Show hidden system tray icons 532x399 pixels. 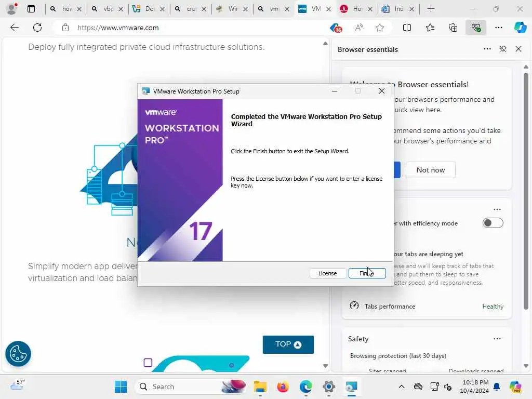(x=402, y=387)
